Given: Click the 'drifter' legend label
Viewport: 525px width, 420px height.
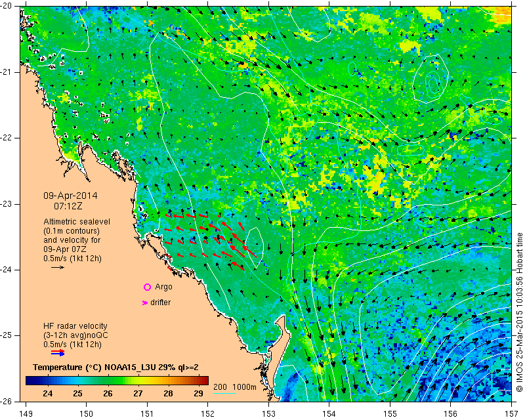Looking at the screenshot, I should point(160,303).
